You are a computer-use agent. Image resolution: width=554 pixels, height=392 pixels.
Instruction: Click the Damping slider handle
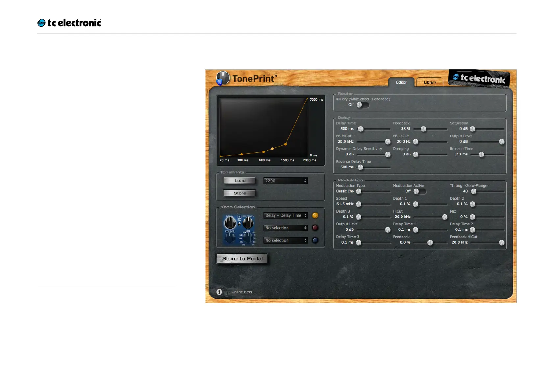(x=416, y=155)
